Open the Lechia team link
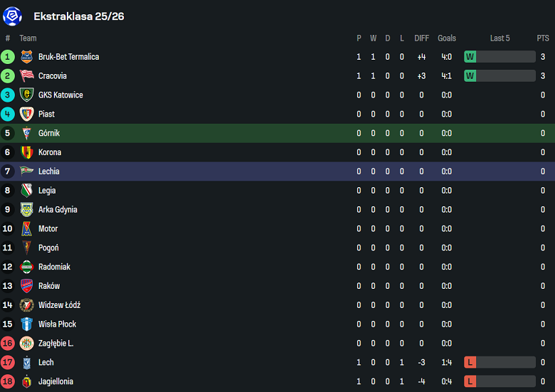Image resolution: width=555 pixels, height=392 pixels. pos(49,171)
